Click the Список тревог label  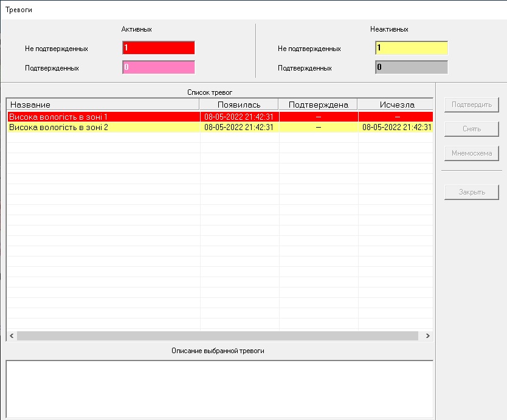click(x=210, y=92)
